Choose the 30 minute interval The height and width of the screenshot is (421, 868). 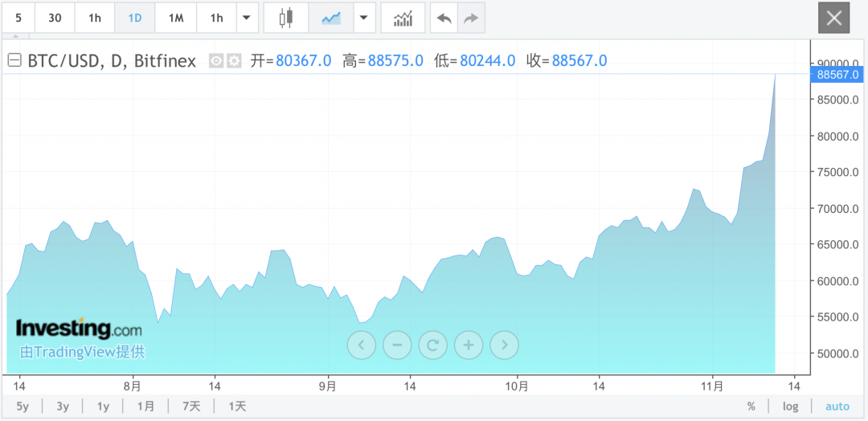click(x=55, y=18)
